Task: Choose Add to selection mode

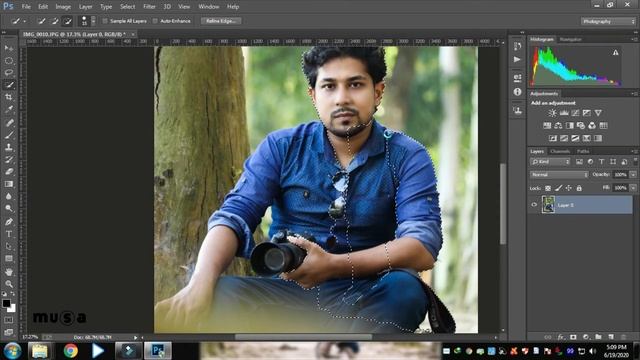Action: [54, 21]
